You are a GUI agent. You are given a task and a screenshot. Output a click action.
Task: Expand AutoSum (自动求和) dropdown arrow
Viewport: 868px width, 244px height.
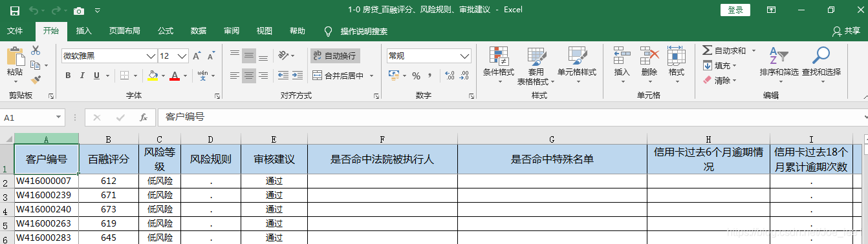(x=753, y=50)
